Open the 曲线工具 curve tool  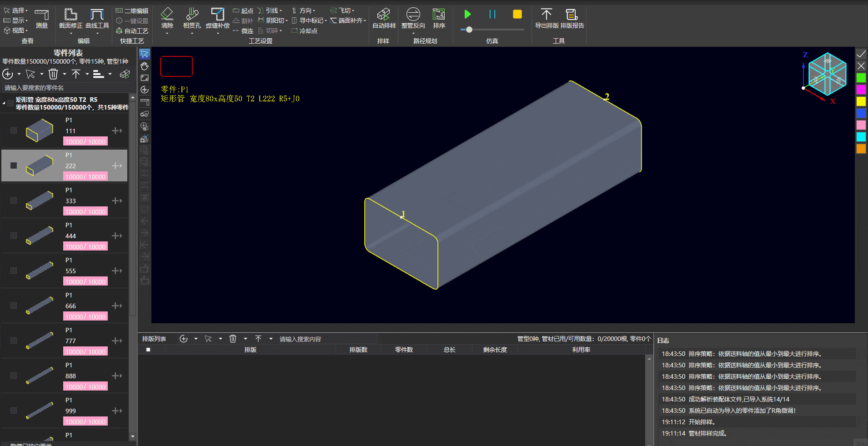coord(97,19)
